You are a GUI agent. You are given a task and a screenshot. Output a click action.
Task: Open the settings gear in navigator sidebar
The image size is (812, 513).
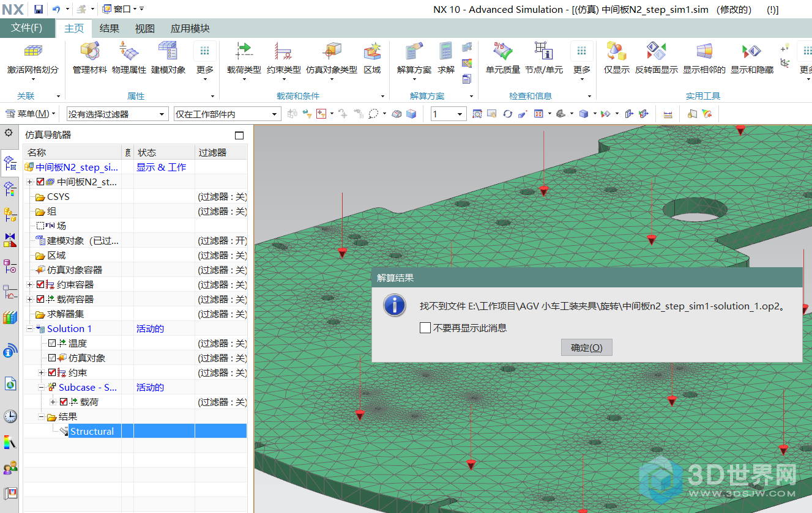9,133
